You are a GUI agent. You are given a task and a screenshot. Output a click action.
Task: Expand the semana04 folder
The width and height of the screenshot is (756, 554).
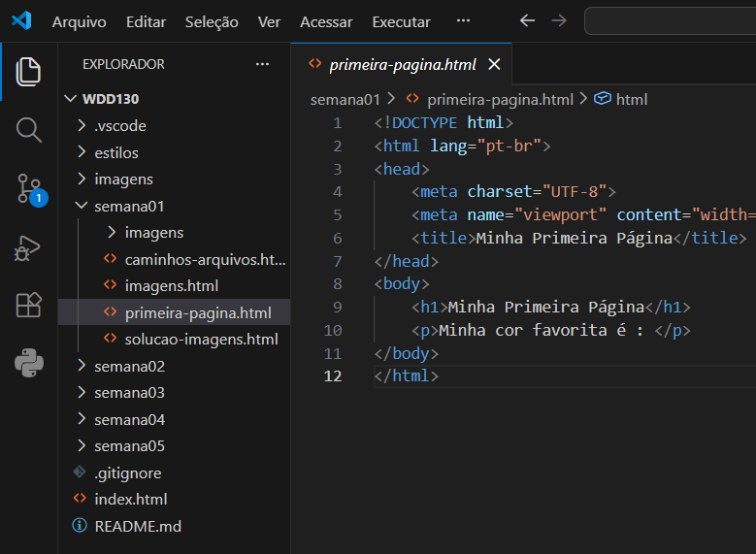tap(175, 420)
